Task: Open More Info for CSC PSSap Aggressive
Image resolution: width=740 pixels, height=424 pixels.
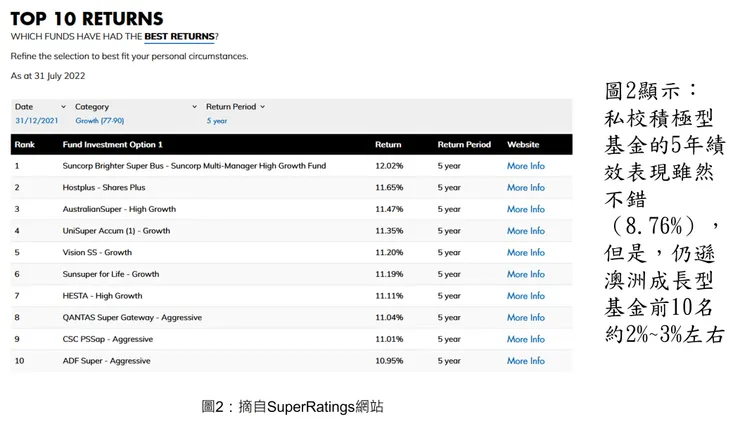Action: pyautogui.click(x=526, y=339)
